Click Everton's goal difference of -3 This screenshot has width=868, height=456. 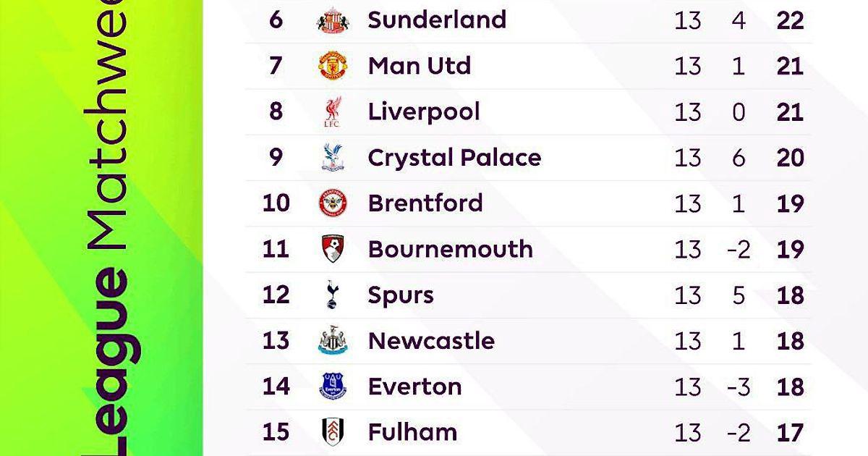click(738, 387)
